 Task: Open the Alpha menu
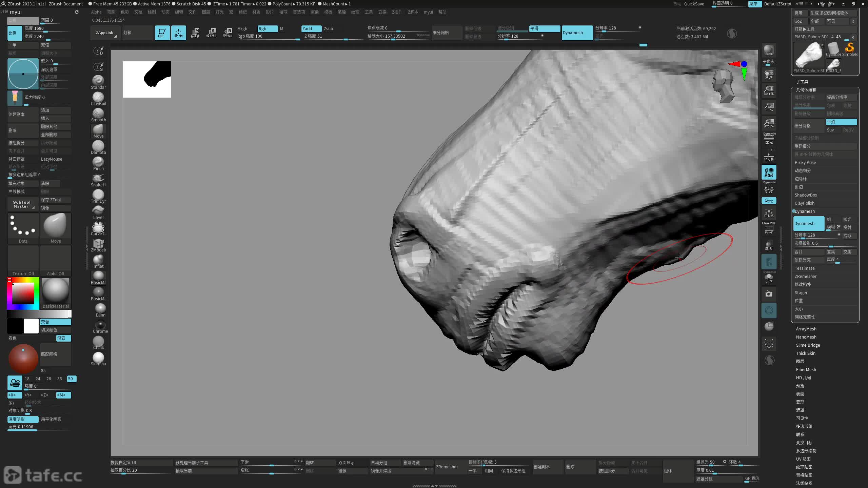point(96,12)
